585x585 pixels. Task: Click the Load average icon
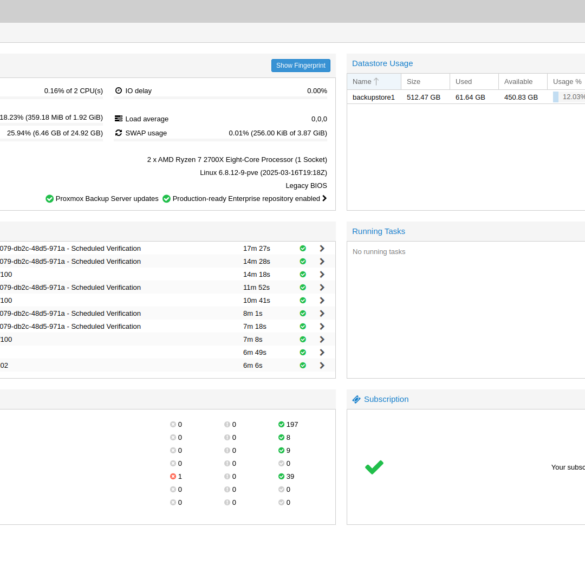119,119
